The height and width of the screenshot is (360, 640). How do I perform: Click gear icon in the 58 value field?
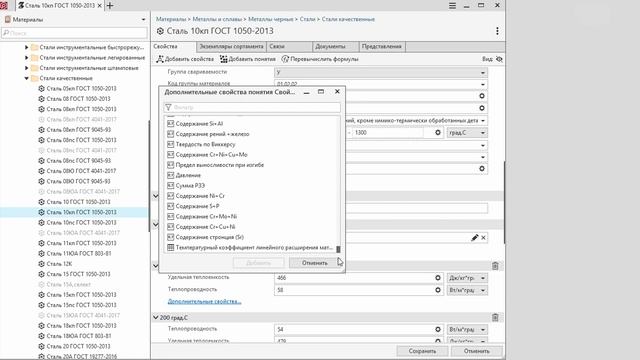point(438,290)
